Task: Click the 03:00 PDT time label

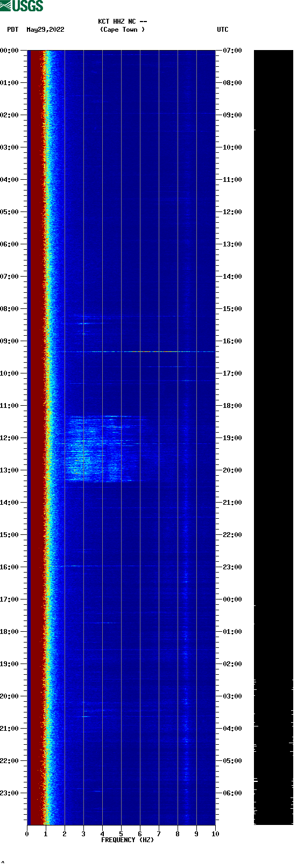Action: 10,147
